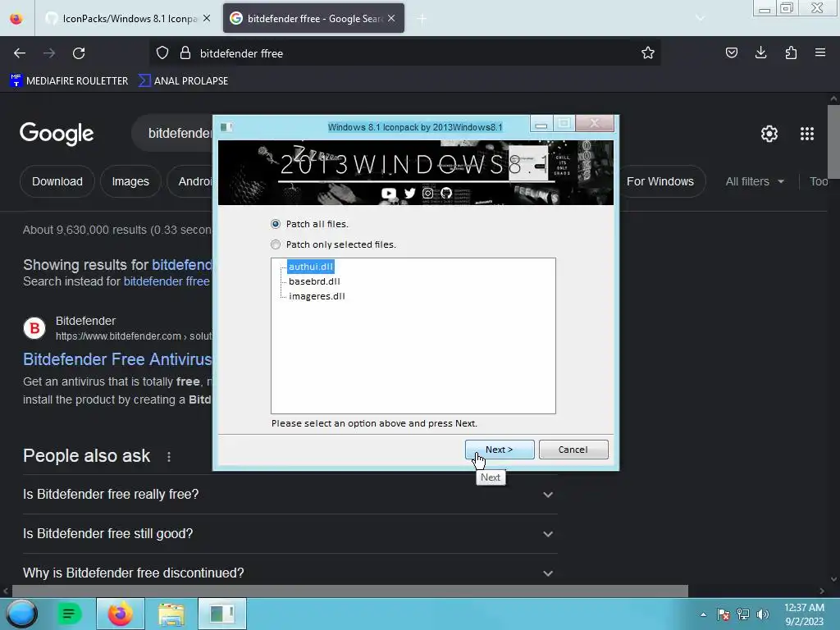Switch to bitdefender ffree Google Search tab

click(x=313, y=19)
